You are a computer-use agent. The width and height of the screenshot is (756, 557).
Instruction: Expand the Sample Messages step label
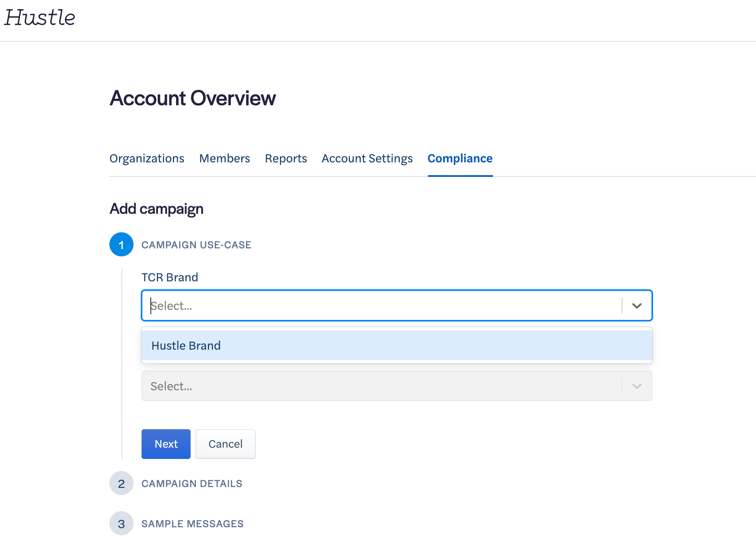(192, 524)
